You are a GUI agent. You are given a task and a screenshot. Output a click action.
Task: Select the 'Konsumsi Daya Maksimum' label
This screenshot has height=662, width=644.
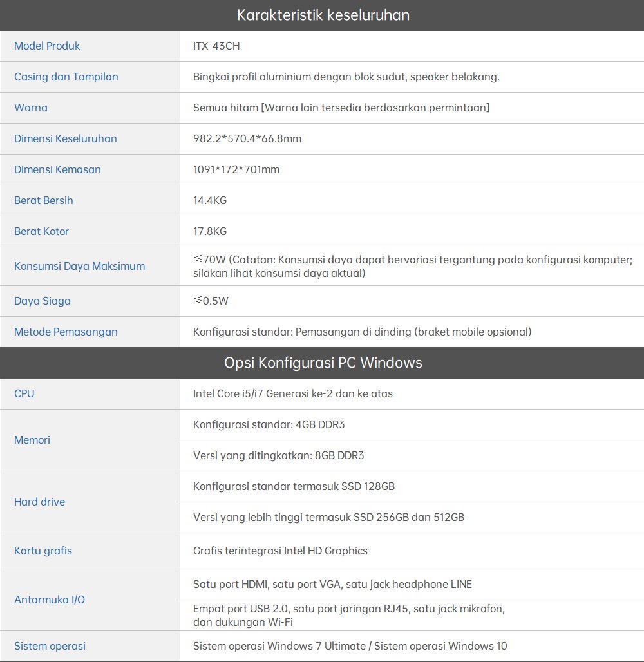click(79, 266)
